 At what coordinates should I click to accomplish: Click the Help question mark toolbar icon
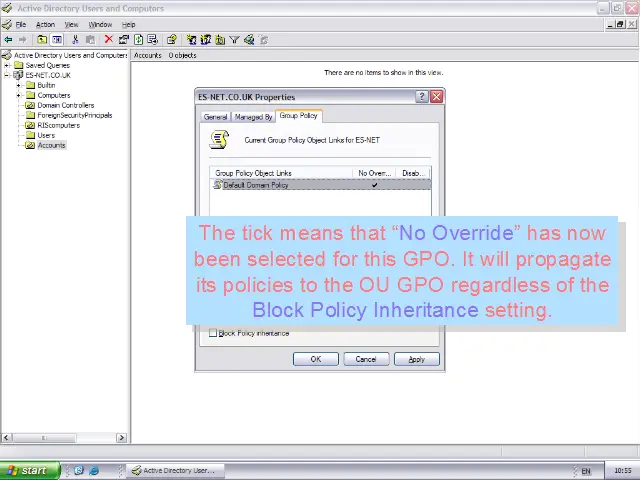click(x=171, y=40)
